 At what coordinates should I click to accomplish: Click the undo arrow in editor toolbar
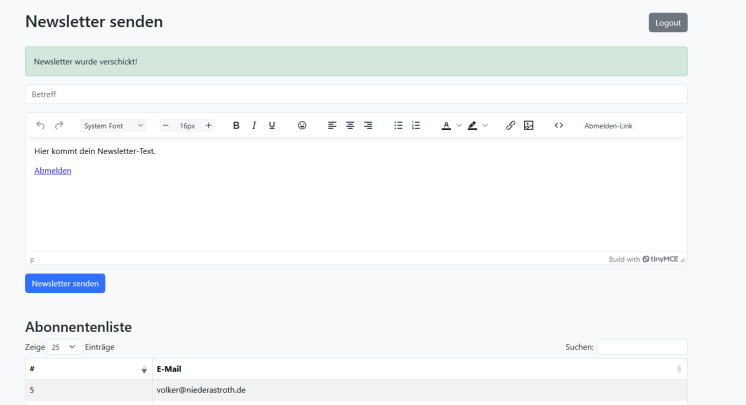click(x=40, y=126)
